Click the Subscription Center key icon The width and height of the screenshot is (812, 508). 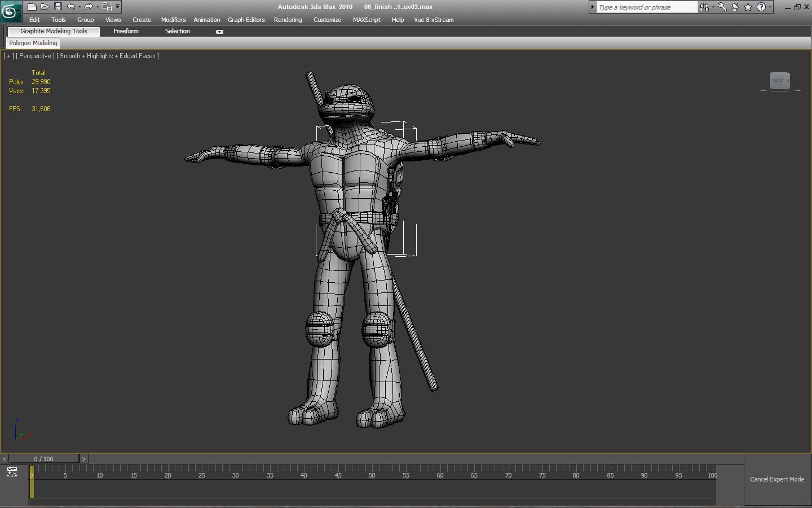coord(722,7)
